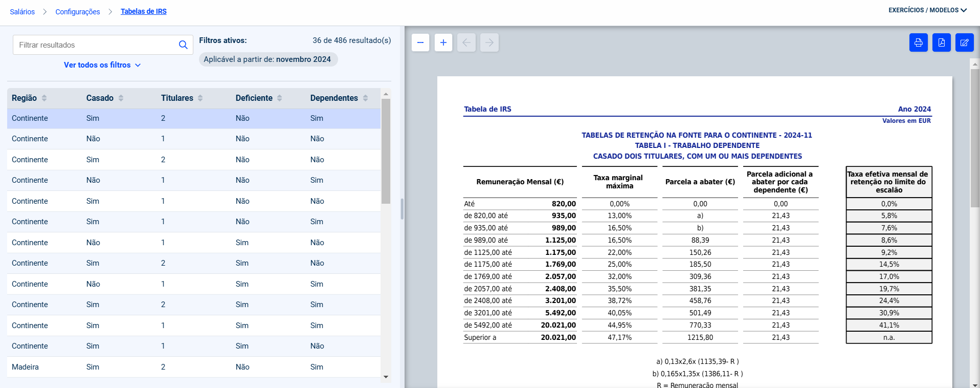This screenshot has height=388, width=980.
Task: Click the "1215,80" parcela a abater value
Action: tap(700, 337)
